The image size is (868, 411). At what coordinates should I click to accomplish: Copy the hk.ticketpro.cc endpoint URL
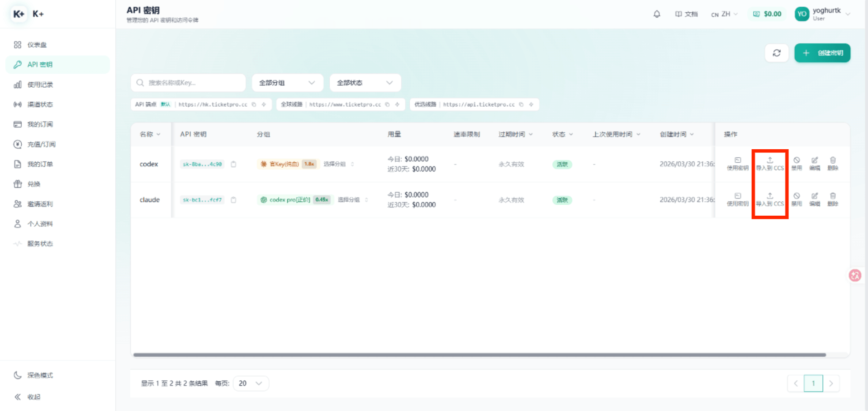click(254, 104)
